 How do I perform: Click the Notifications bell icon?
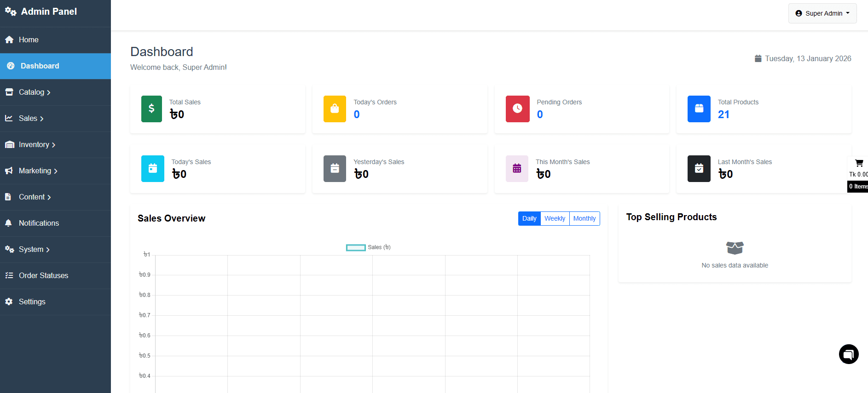(8, 223)
